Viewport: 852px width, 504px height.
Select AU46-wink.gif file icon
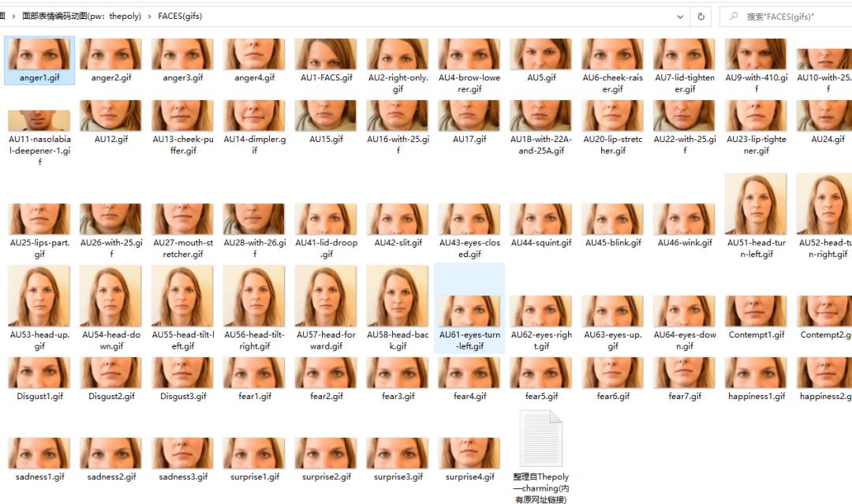(x=685, y=218)
